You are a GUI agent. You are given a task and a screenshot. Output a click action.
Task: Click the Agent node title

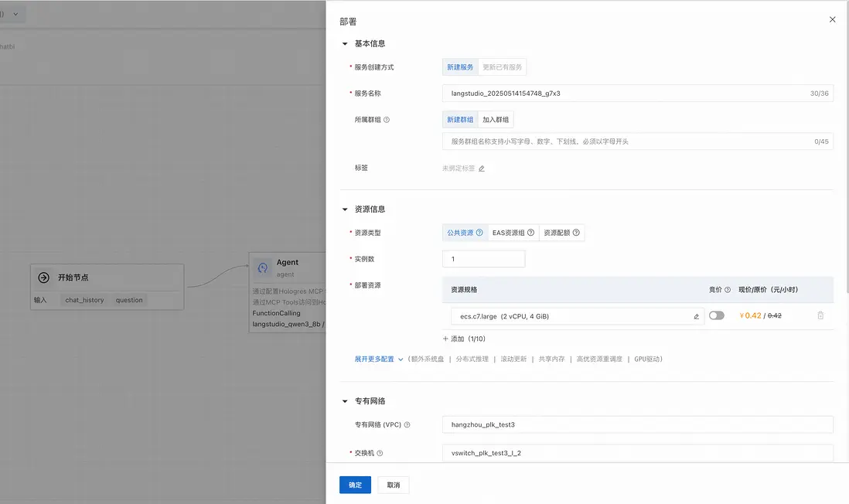pyautogui.click(x=288, y=262)
